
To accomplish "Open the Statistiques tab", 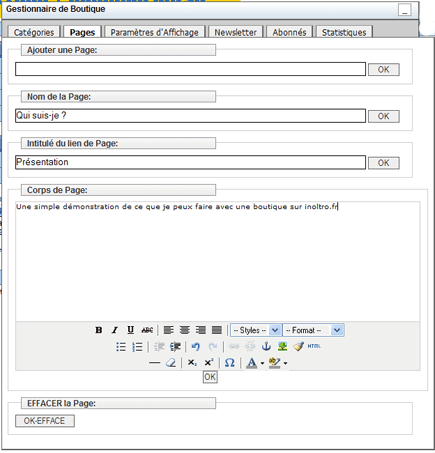I will tap(344, 32).
